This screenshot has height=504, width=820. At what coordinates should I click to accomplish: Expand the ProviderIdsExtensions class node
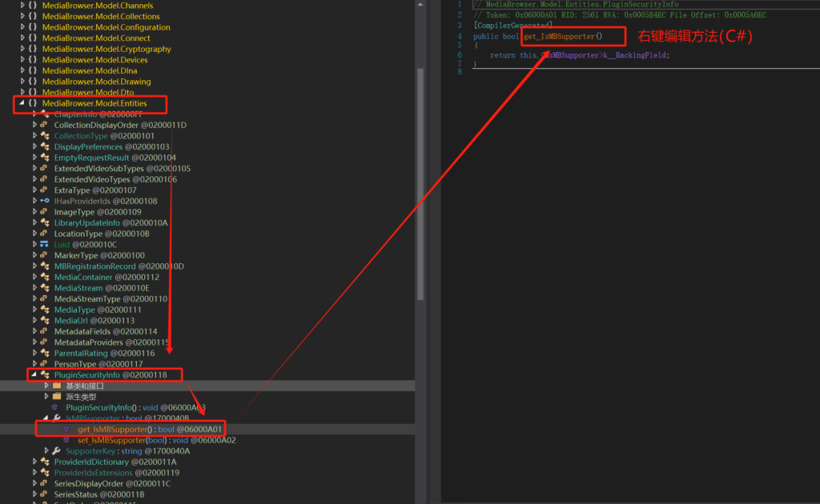tap(34, 473)
